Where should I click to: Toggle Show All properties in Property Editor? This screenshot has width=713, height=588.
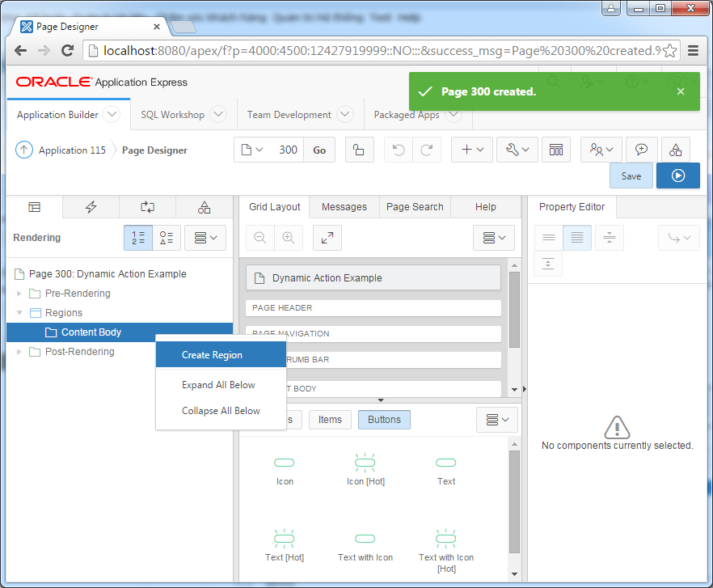[577, 238]
